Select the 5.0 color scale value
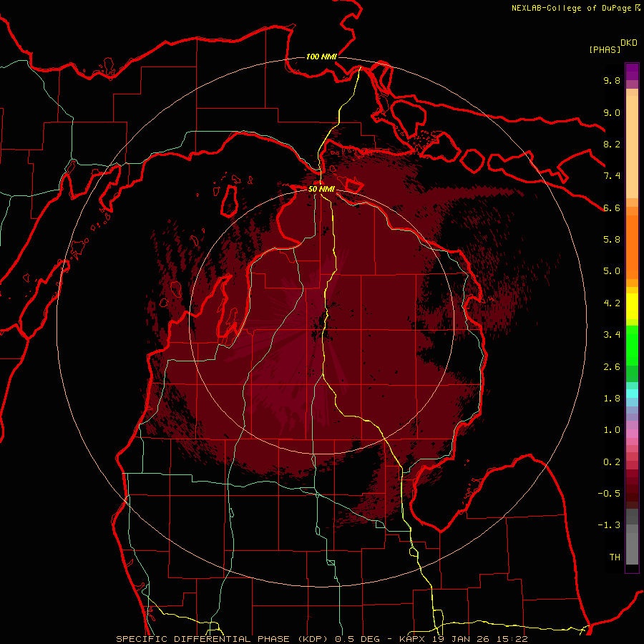 [612, 271]
